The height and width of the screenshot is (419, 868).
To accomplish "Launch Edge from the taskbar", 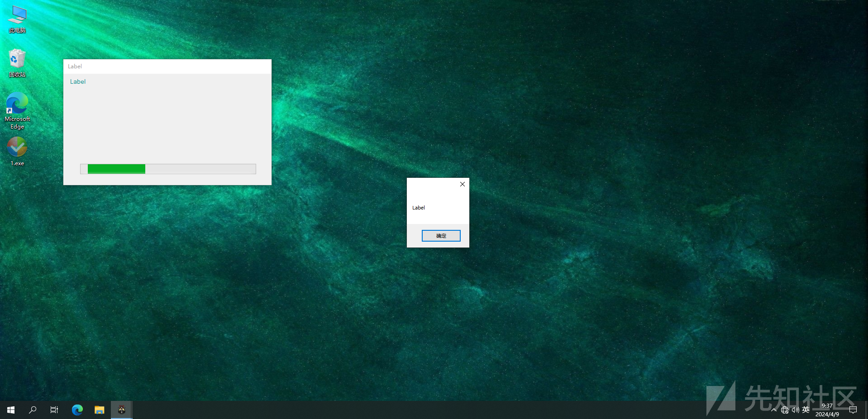I will (77, 410).
